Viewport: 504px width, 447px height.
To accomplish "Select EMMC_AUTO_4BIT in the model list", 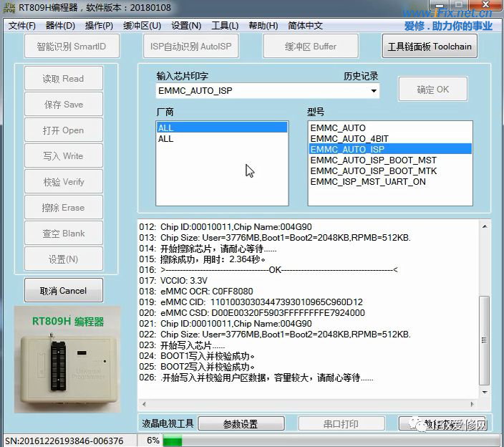I will pos(349,138).
